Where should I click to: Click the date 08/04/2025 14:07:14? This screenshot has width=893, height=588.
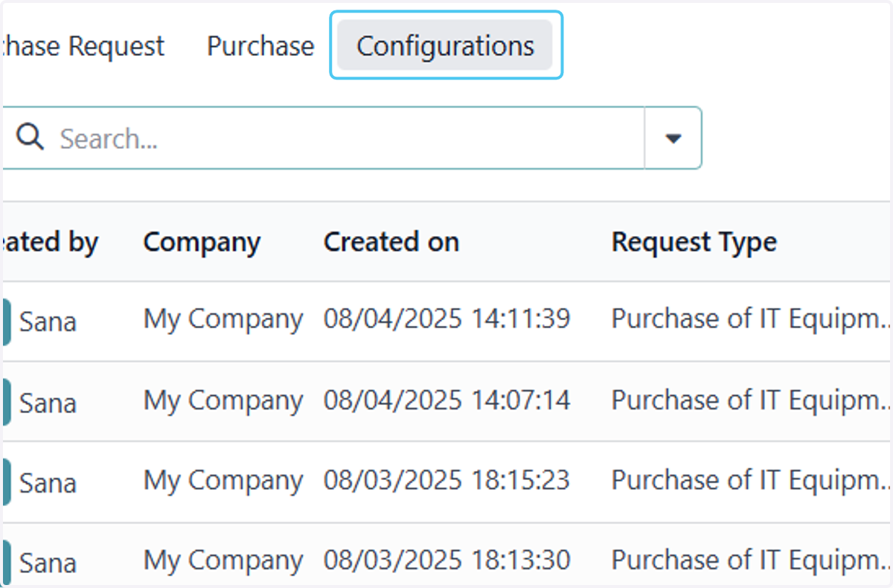tap(447, 400)
